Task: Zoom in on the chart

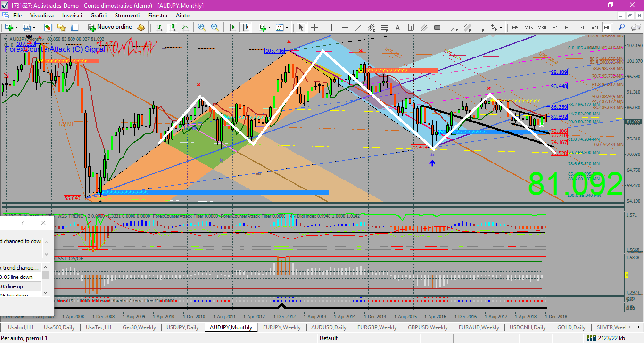Action: (202, 27)
